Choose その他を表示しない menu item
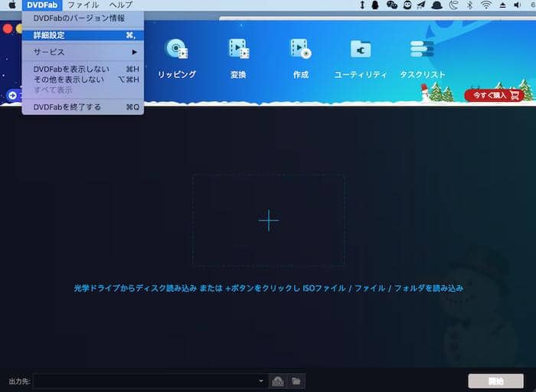 83,80
